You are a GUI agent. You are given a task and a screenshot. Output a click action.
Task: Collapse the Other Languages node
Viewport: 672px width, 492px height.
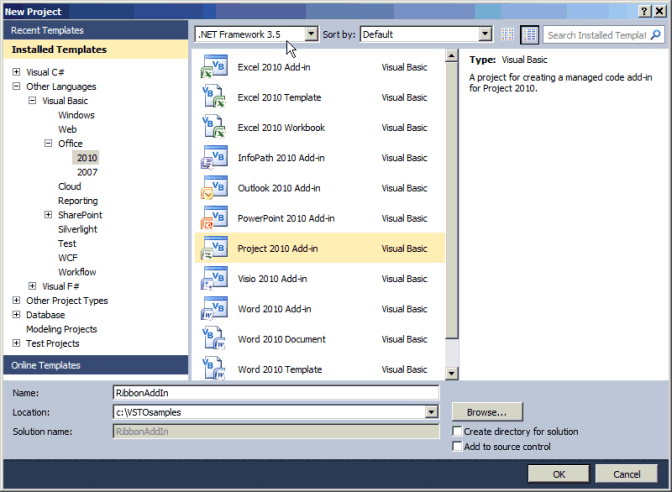point(16,86)
